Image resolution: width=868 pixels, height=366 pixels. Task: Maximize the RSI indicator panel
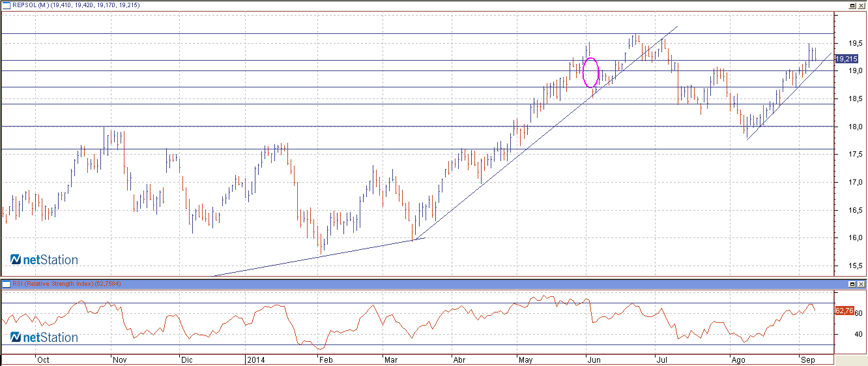[852, 284]
